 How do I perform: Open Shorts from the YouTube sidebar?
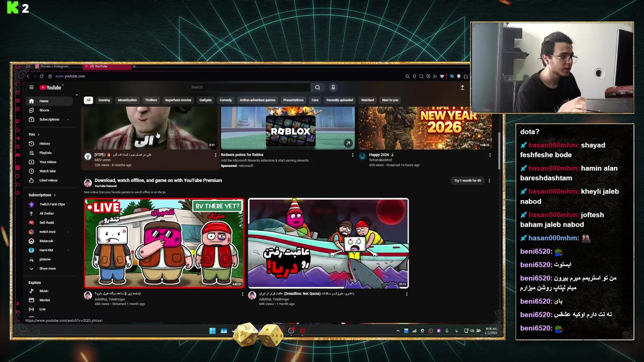tap(49, 110)
